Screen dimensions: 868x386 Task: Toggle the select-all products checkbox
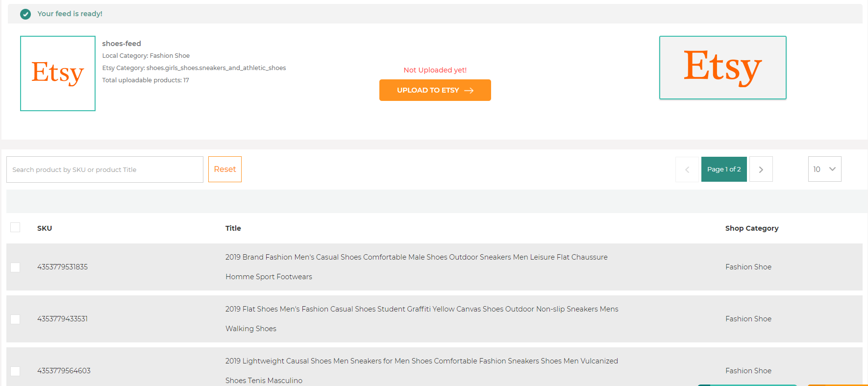[15, 227]
